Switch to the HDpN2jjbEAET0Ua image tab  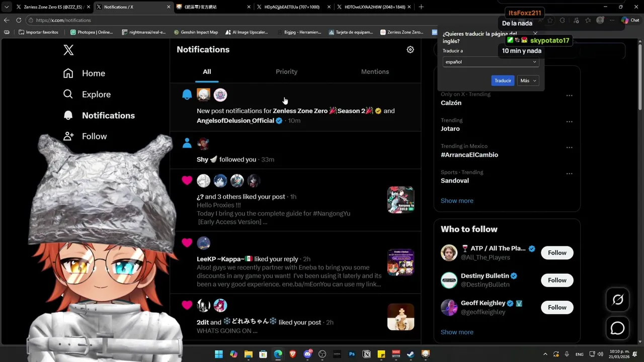[x=292, y=7]
